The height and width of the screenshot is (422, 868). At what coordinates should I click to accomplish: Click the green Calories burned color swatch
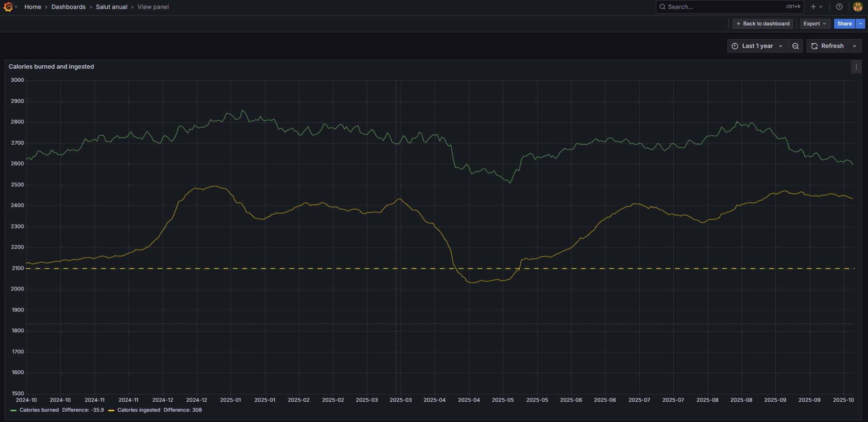point(13,411)
